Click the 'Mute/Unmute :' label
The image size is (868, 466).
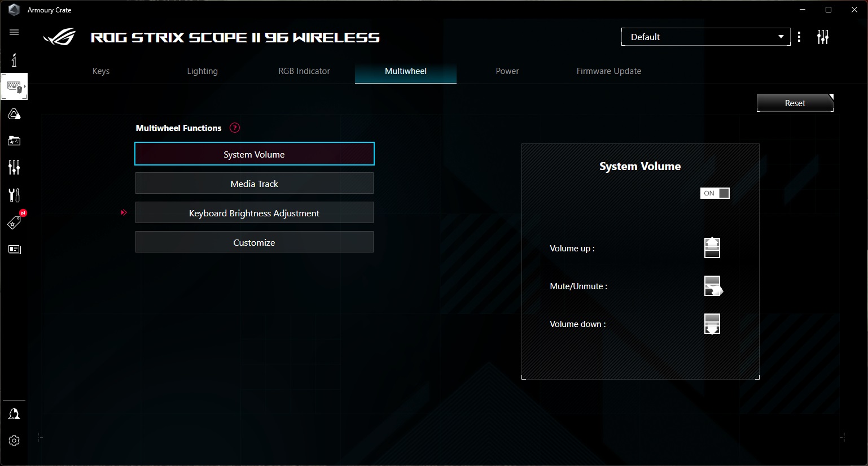[x=578, y=286]
